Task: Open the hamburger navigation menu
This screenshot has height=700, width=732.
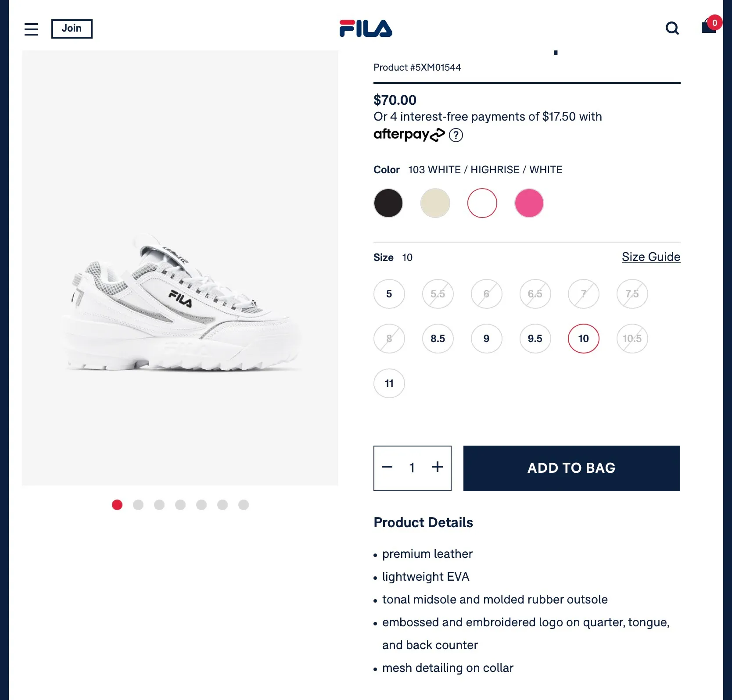Action: pos(31,29)
